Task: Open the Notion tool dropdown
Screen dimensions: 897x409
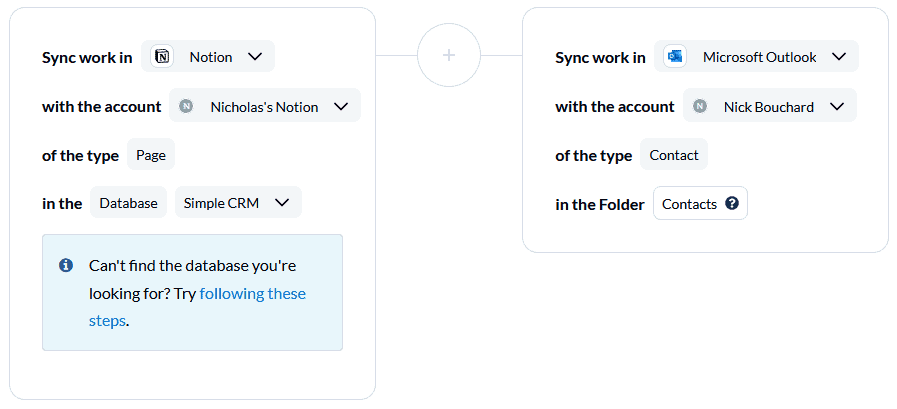Action: (x=208, y=56)
